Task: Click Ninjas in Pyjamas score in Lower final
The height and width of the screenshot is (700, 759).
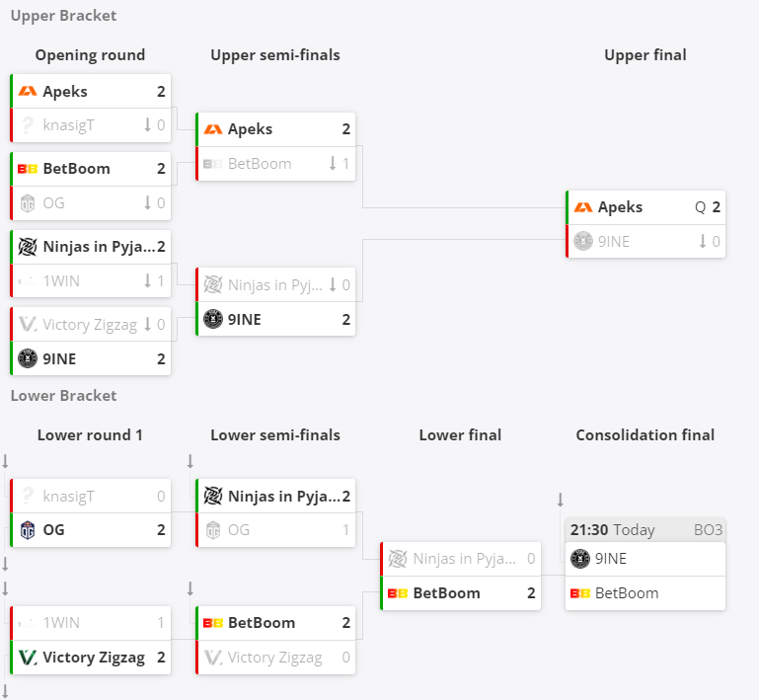Action: click(x=531, y=559)
